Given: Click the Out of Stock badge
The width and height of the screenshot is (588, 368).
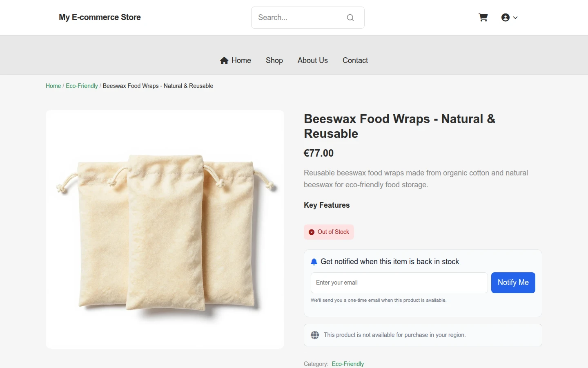Looking at the screenshot, I should click(x=329, y=232).
